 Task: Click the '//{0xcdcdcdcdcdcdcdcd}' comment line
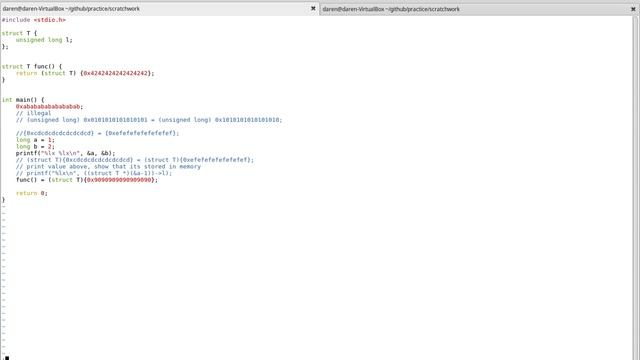pos(98,133)
